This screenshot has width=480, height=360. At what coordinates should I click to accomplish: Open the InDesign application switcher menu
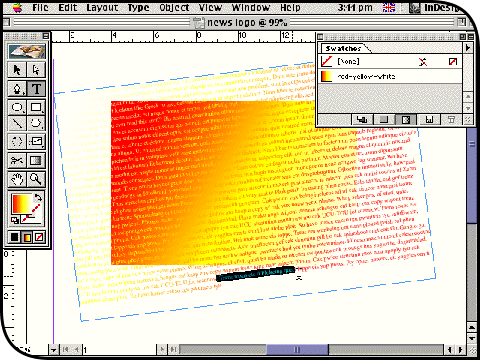pos(437,8)
